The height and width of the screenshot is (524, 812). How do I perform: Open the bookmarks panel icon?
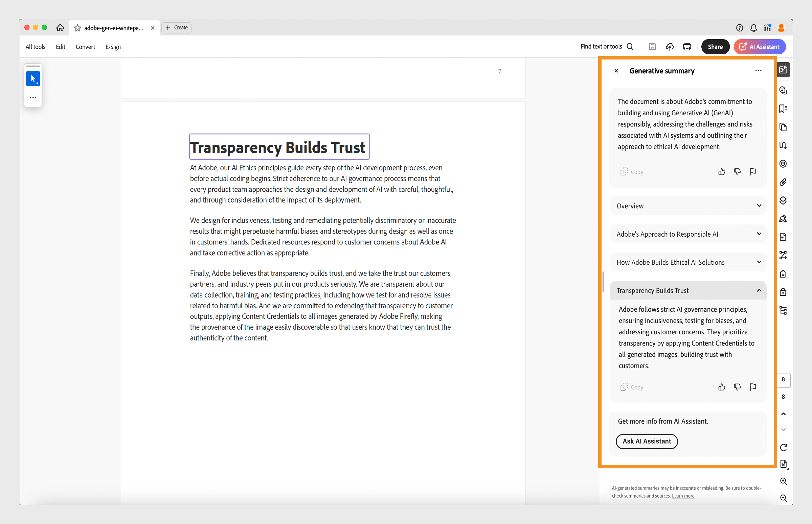(783, 109)
